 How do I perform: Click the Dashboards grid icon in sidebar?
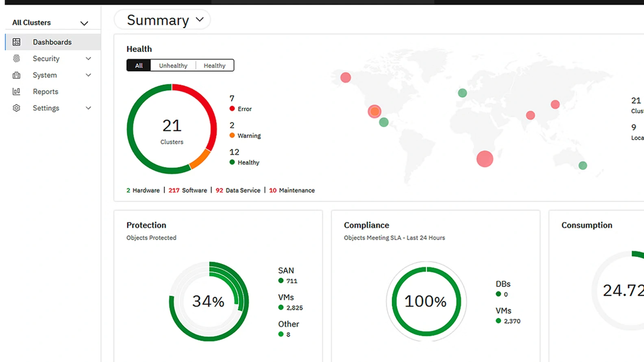click(x=16, y=42)
